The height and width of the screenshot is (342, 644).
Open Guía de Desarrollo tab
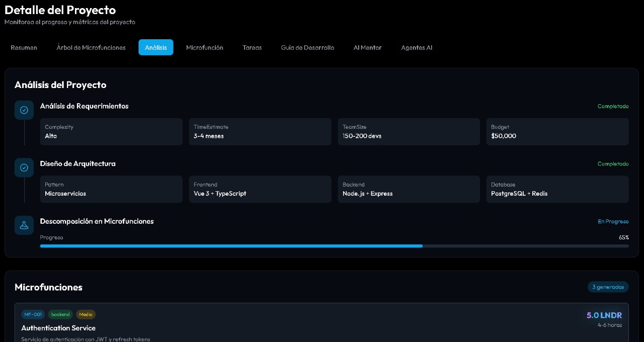[307, 47]
